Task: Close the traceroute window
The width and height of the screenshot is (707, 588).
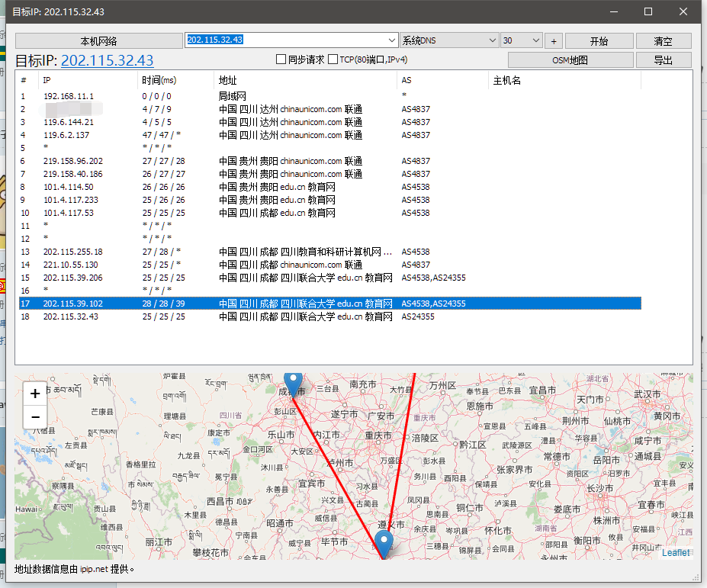Action: click(x=683, y=11)
